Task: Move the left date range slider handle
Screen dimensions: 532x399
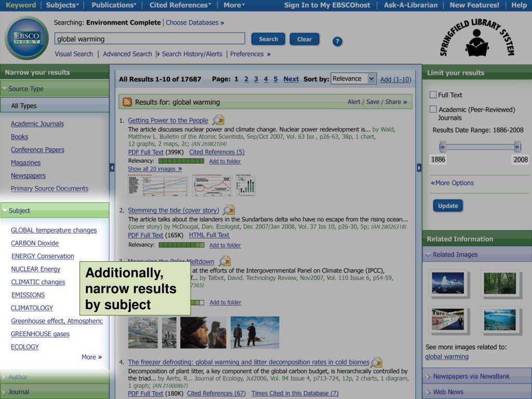Action: click(442, 147)
